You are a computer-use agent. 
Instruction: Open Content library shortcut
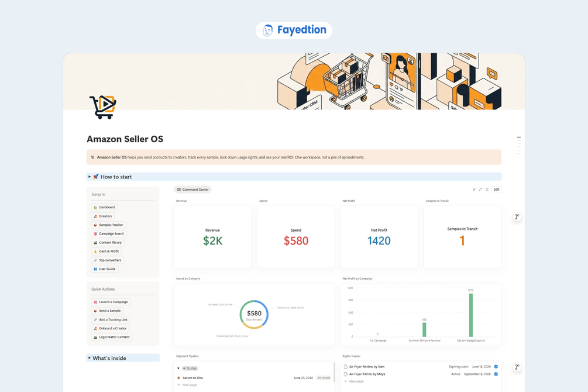click(x=108, y=243)
